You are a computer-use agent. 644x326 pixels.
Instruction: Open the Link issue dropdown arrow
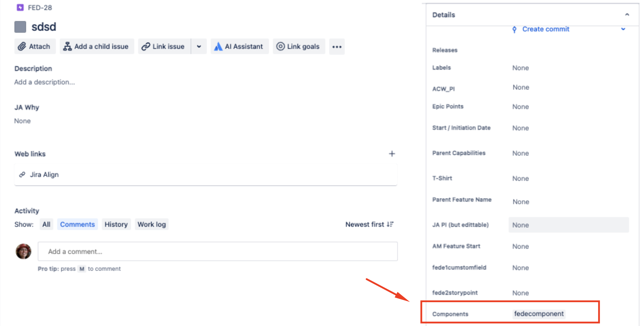pyautogui.click(x=199, y=46)
